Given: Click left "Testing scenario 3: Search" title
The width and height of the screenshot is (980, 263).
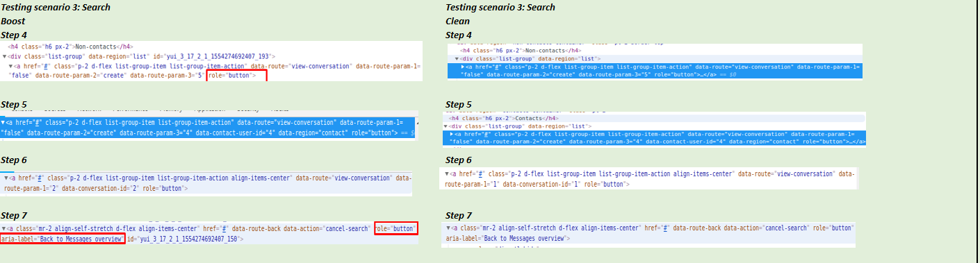Looking at the screenshot, I should (56, 8).
